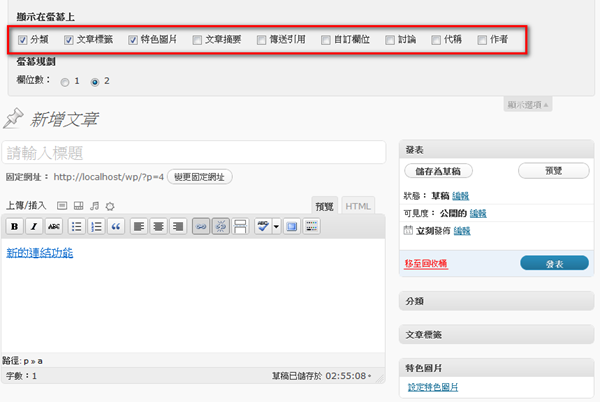Collapse the 顯示選項 screen options tab

pyautogui.click(x=528, y=105)
